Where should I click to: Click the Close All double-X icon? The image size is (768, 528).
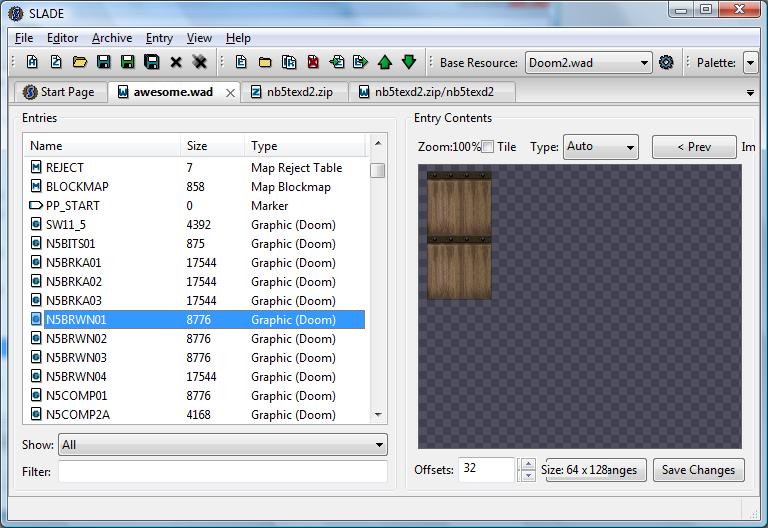[x=200, y=62]
